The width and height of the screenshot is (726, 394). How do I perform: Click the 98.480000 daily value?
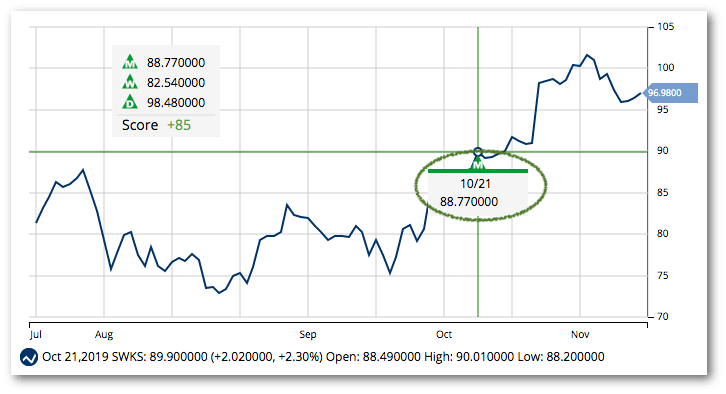click(176, 102)
